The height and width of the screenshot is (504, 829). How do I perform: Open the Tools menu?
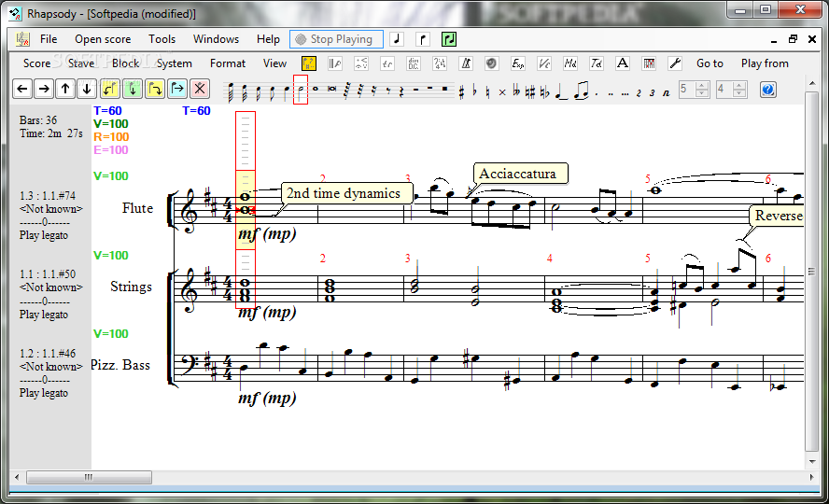(x=162, y=39)
